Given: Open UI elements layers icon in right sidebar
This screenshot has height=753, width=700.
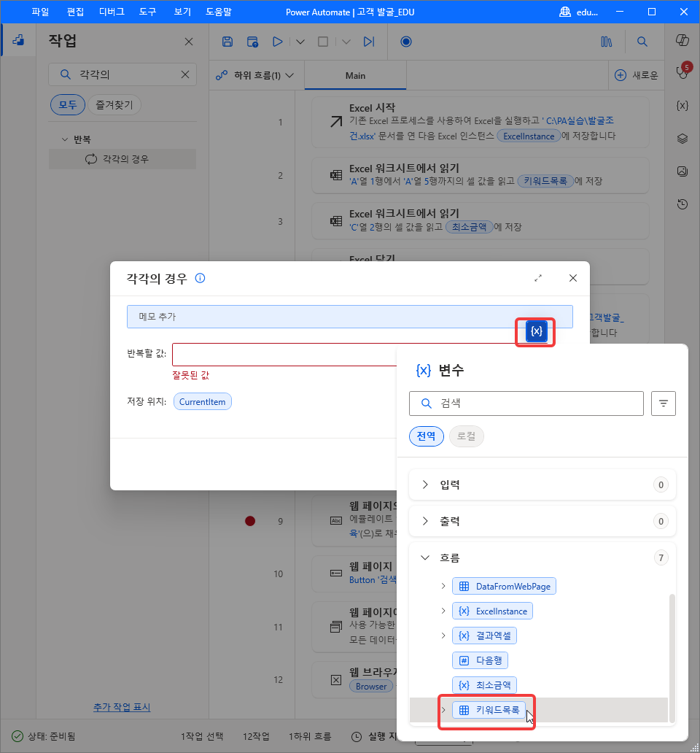Looking at the screenshot, I should [682, 139].
